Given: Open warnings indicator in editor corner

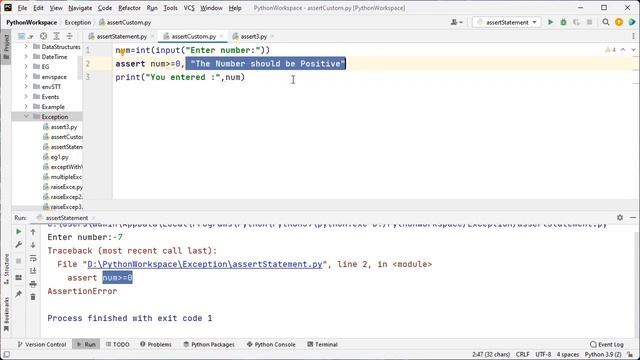Looking at the screenshot, I should tap(611, 50).
